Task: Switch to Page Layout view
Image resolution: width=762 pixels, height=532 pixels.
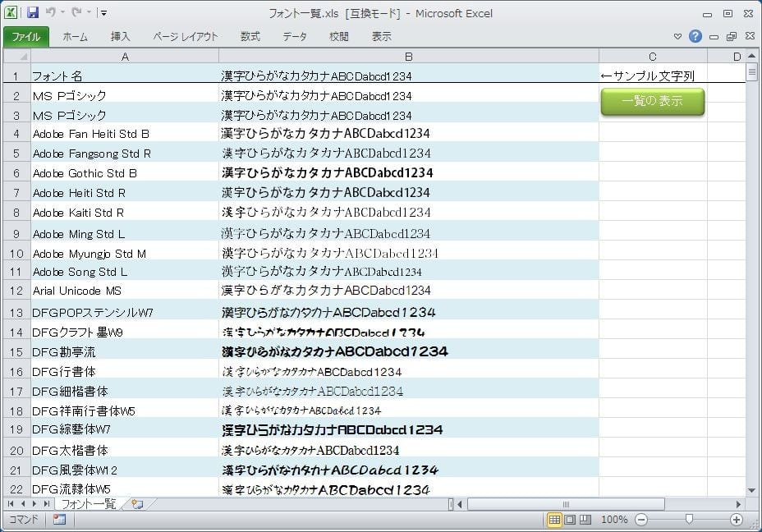Action: pyautogui.click(x=569, y=520)
